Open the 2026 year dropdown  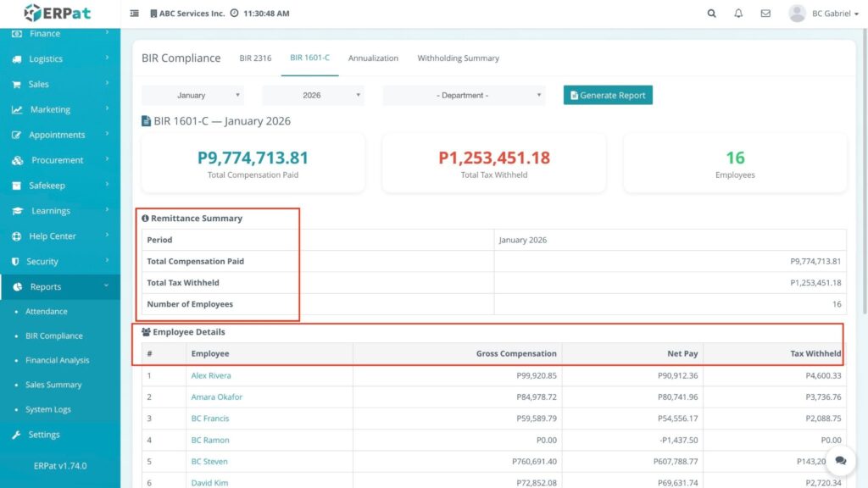pyautogui.click(x=313, y=96)
